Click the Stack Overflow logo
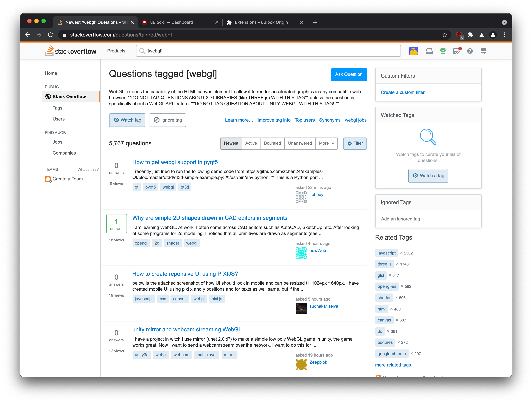532x403 pixels. tap(71, 51)
